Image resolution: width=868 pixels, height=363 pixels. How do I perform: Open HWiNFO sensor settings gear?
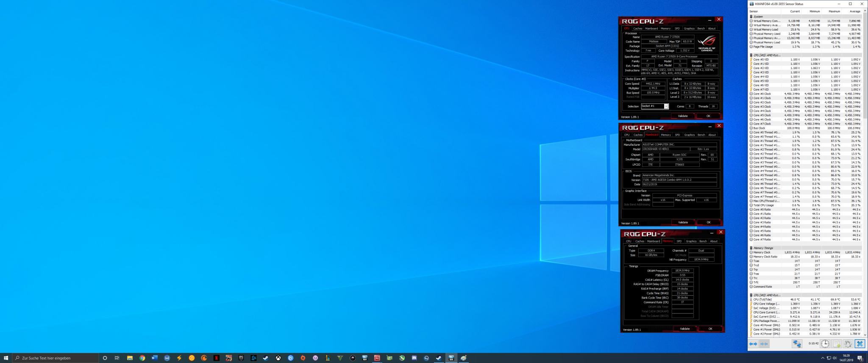click(848, 344)
